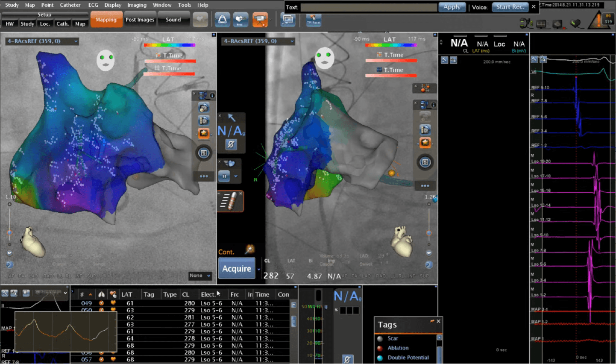Switch to the Mapping tab
The image size is (616, 364).
(106, 20)
